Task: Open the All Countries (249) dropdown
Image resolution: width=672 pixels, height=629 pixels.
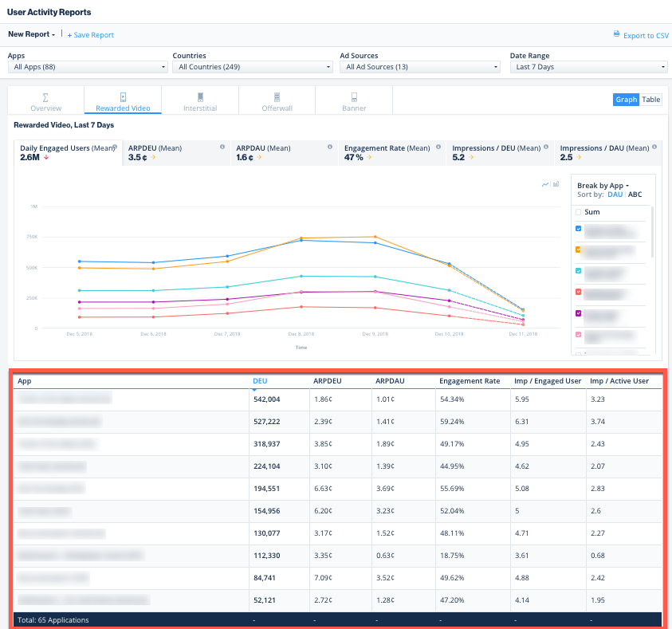Action: coord(253,67)
